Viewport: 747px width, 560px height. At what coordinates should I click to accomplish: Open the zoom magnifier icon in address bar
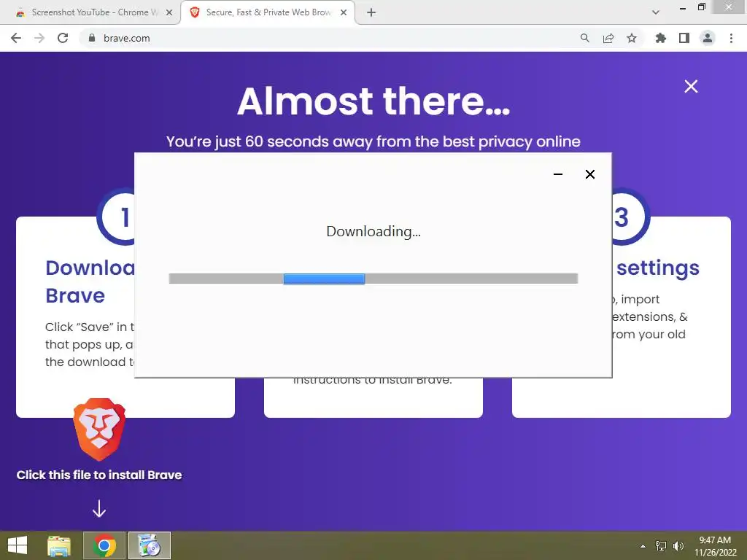point(584,38)
